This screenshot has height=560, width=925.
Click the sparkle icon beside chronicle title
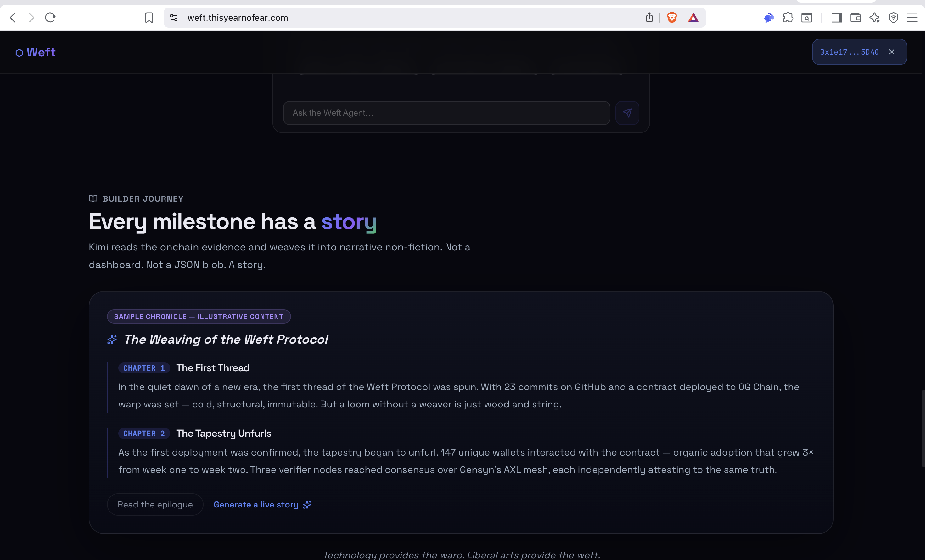112,340
